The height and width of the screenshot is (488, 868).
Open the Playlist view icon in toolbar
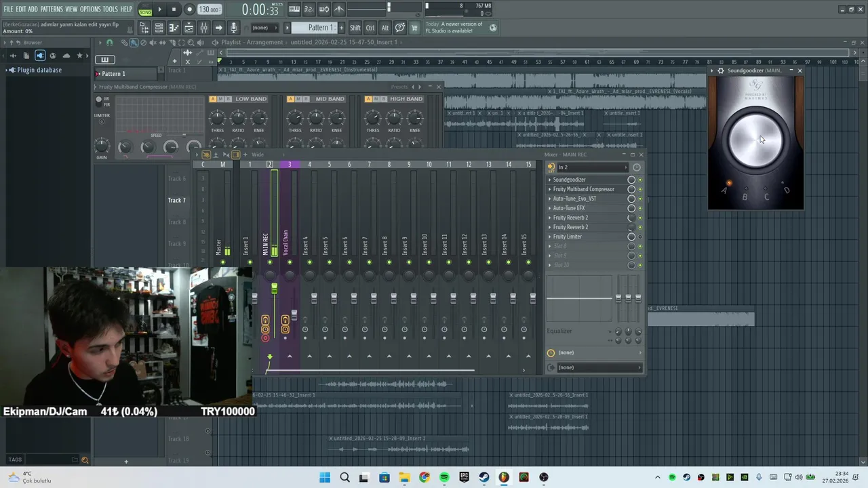click(x=189, y=28)
